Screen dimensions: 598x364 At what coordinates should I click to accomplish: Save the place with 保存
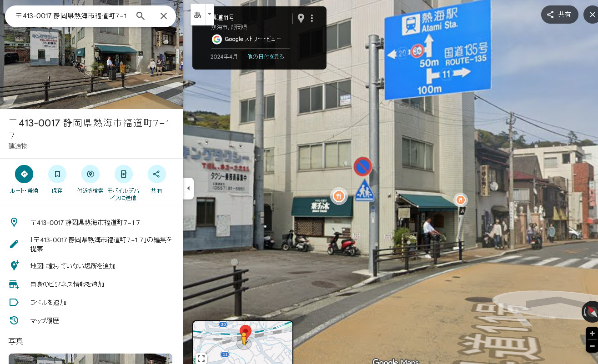pos(57,174)
